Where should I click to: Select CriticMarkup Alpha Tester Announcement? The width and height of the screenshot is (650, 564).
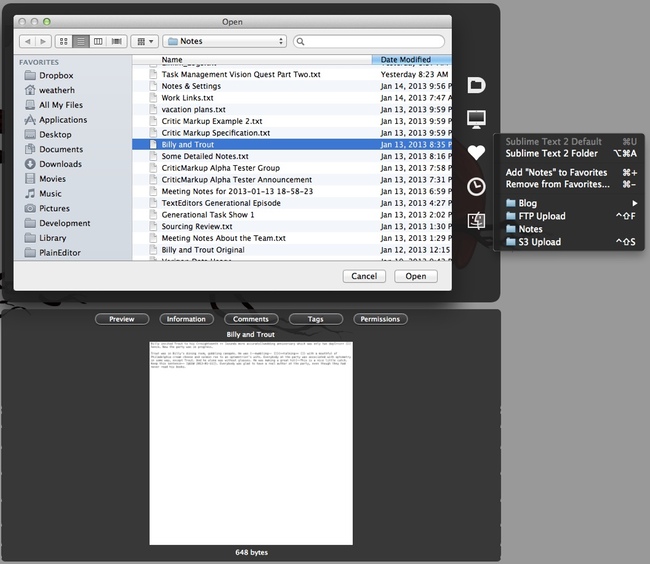click(x=292, y=179)
